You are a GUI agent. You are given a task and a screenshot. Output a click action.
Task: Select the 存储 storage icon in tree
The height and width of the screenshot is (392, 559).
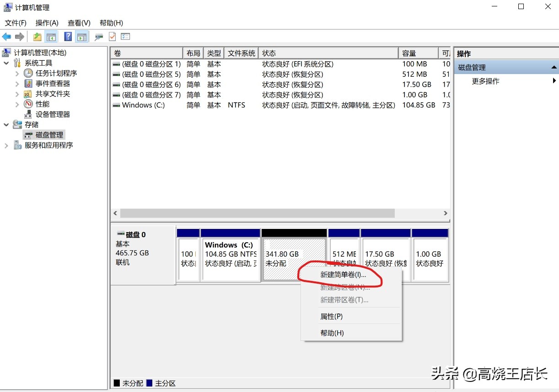[18, 124]
